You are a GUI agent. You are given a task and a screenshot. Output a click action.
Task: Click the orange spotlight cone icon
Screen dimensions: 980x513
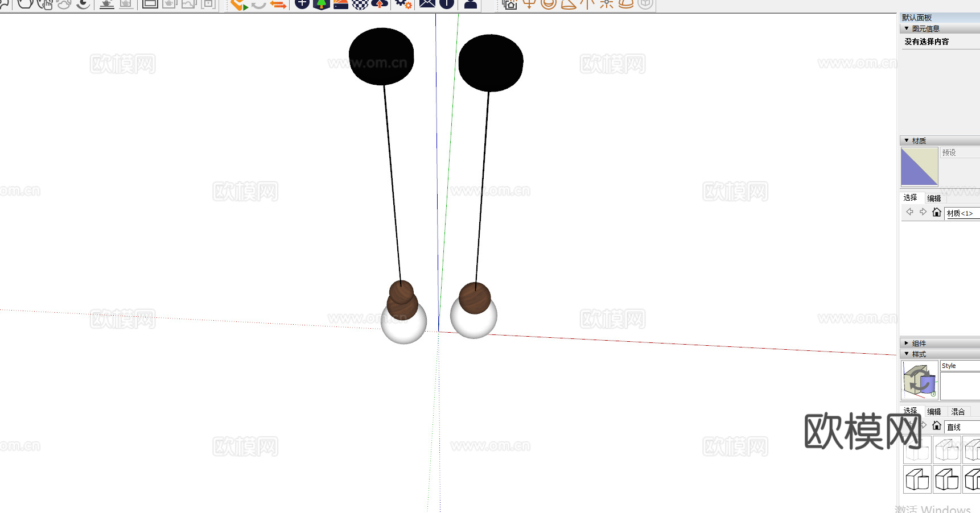[x=568, y=3]
